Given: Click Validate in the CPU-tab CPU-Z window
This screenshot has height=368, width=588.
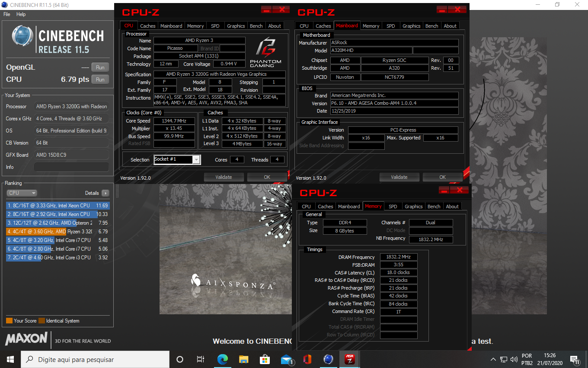Looking at the screenshot, I should click(x=224, y=177).
